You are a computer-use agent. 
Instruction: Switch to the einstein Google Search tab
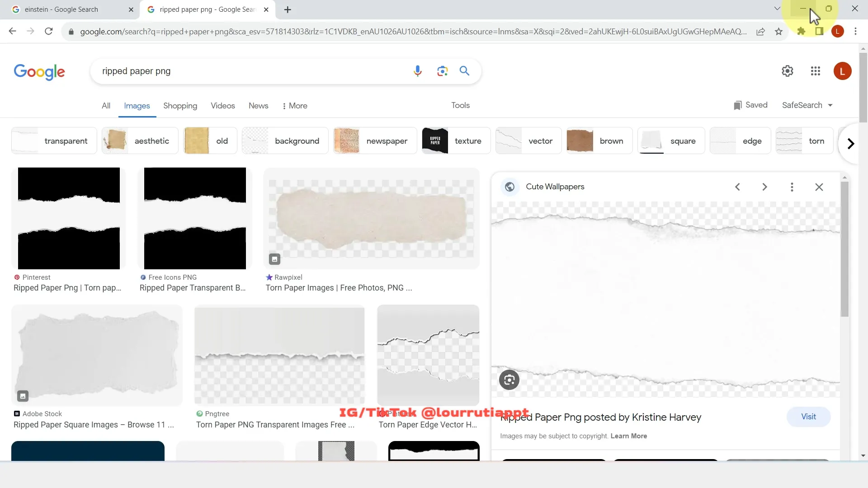pos(70,9)
